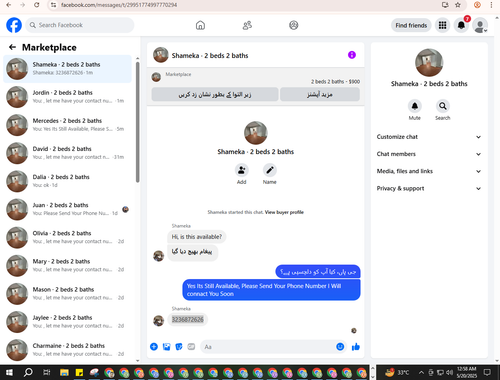Expand the Chat members section

coord(429,154)
